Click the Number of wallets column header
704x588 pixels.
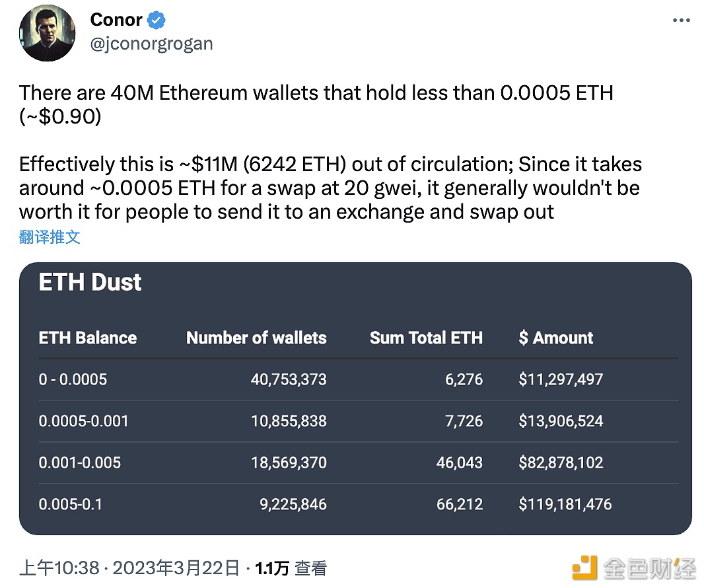pyautogui.click(x=256, y=338)
